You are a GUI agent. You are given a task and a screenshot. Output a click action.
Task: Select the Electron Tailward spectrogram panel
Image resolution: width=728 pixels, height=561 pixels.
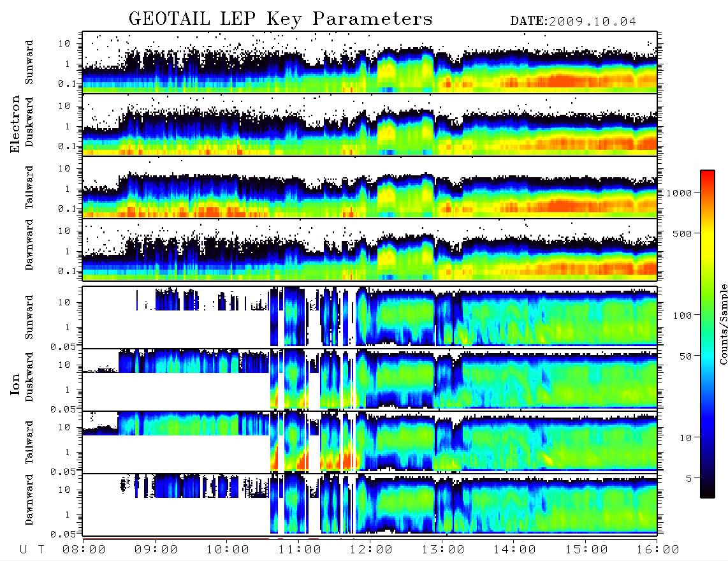point(370,187)
